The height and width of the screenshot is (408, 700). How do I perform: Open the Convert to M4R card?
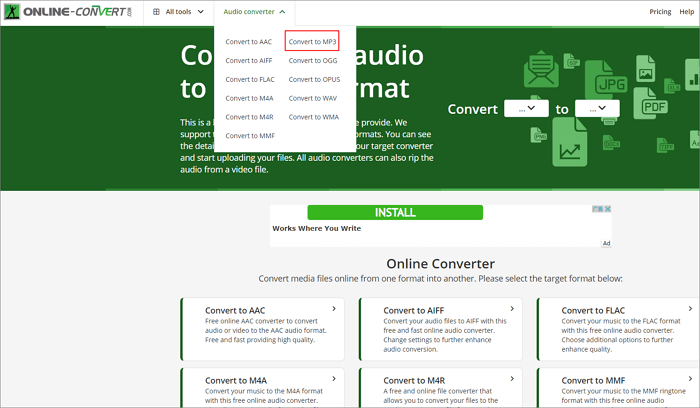click(441, 387)
